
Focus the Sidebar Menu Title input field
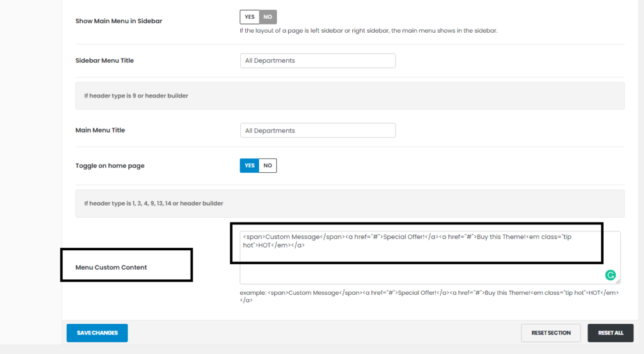[318, 61]
